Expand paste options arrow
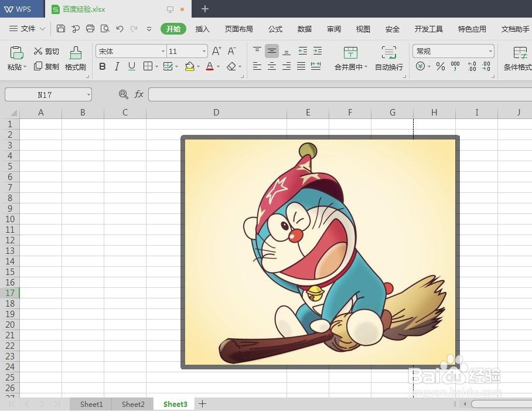 (x=25, y=67)
